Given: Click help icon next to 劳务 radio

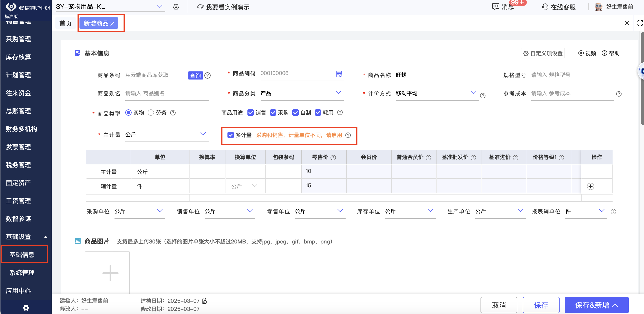Looking at the screenshot, I should pyautogui.click(x=173, y=113).
